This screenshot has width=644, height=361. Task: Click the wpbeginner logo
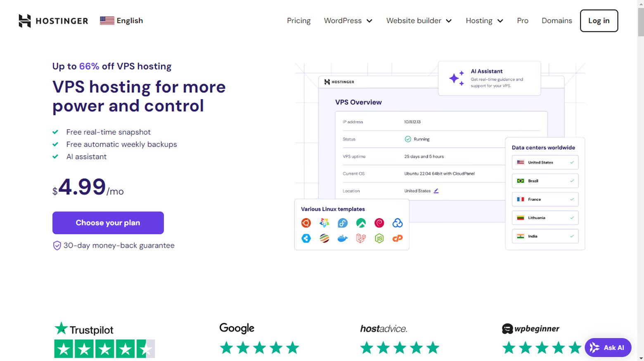[x=531, y=329]
